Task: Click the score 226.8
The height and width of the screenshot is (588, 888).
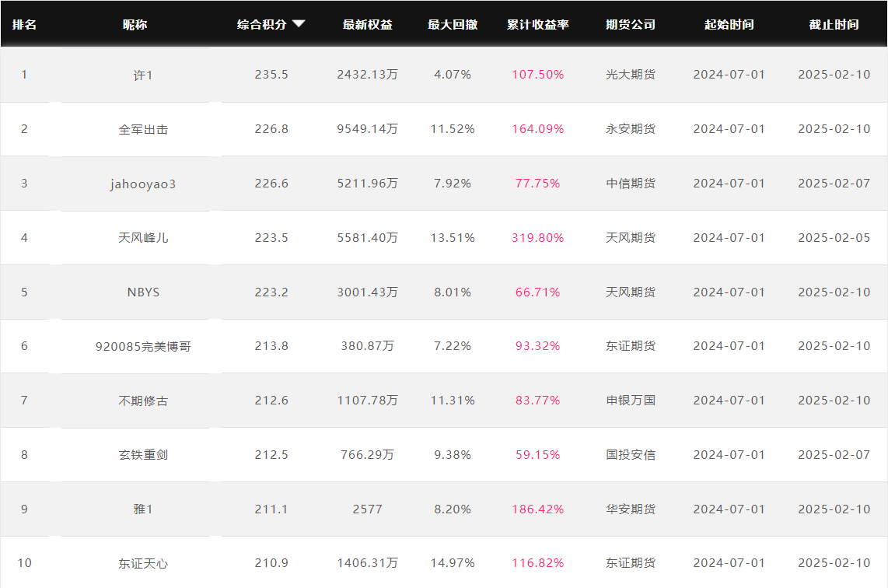Action: 271,129
